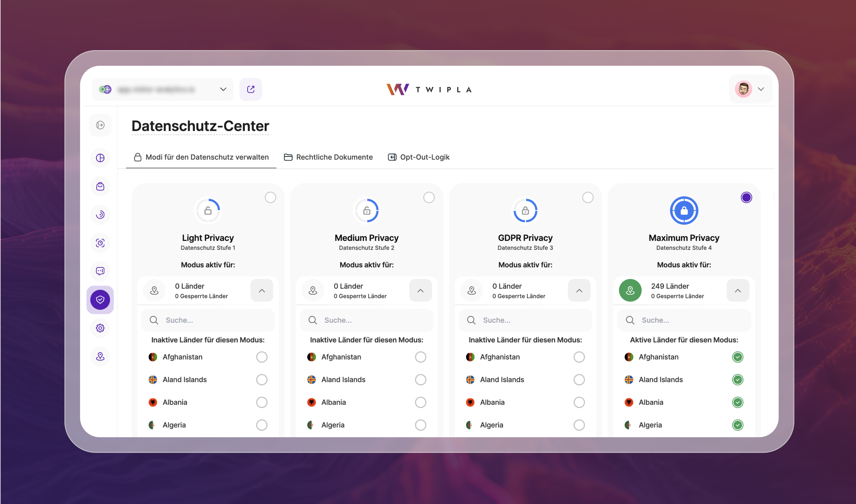Open the website selector dropdown
The image size is (856, 504).
click(223, 89)
